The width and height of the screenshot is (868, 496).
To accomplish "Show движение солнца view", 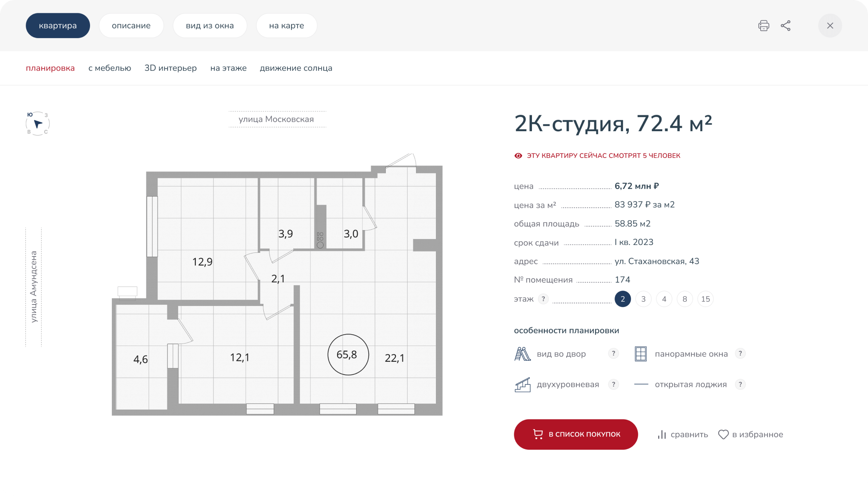I will pyautogui.click(x=296, y=68).
